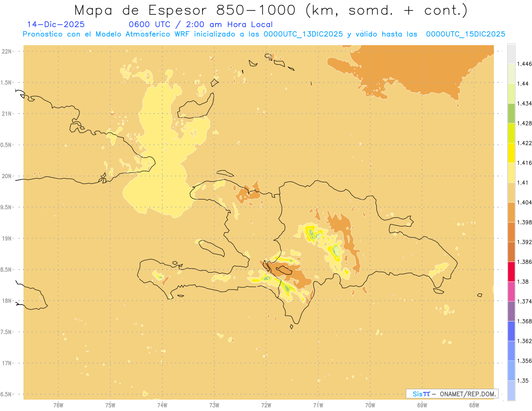This screenshot has width=532, height=411.
Task: Click the gray legend band above 1.446
Action: tap(511, 54)
